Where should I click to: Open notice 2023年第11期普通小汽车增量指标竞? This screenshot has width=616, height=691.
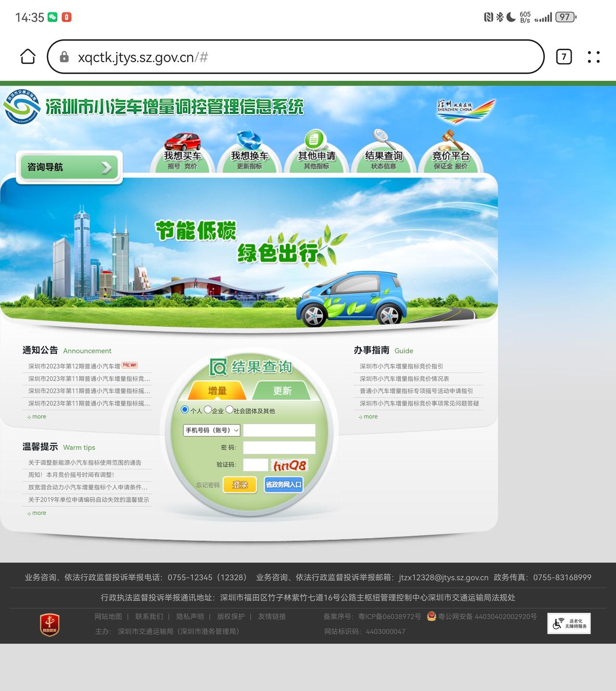tap(89, 379)
